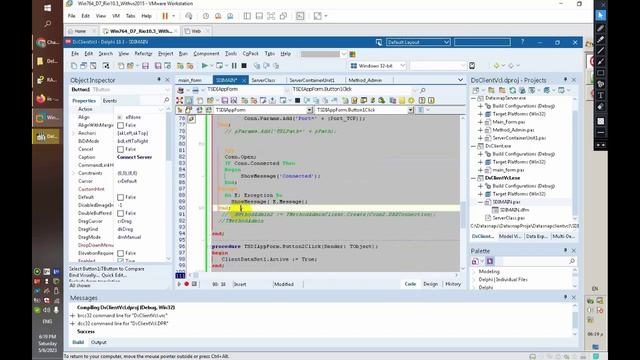Collapse the DsClient.exe project node
Viewport: 640px width, 360px height.
(473, 146)
